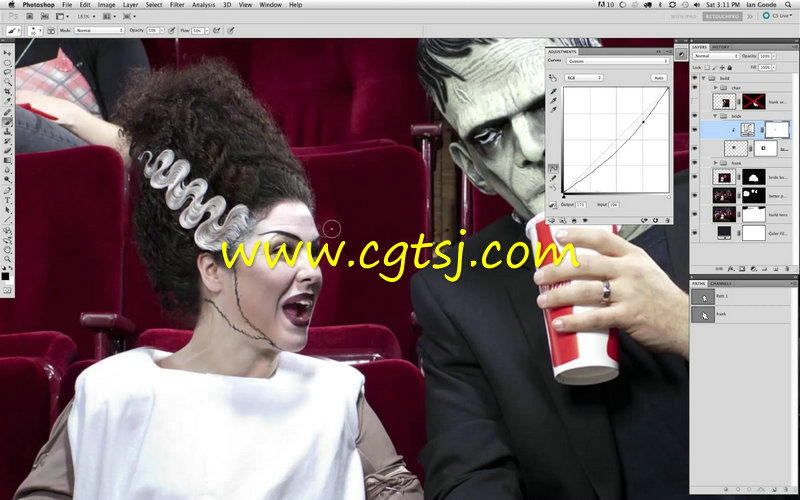Image resolution: width=800 pixels, height=500 pixels.
Task: Select the Path 1 row in Paths
Action: click(742, 296)
